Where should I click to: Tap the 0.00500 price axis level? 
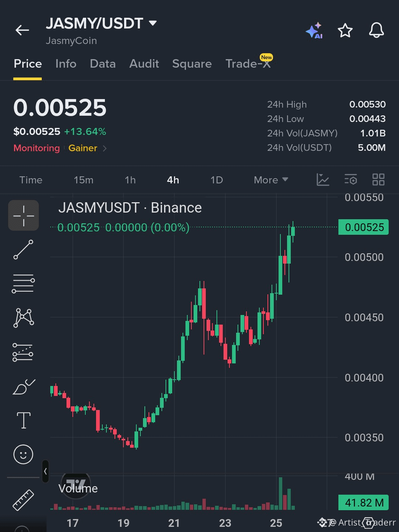coord(364,257)
